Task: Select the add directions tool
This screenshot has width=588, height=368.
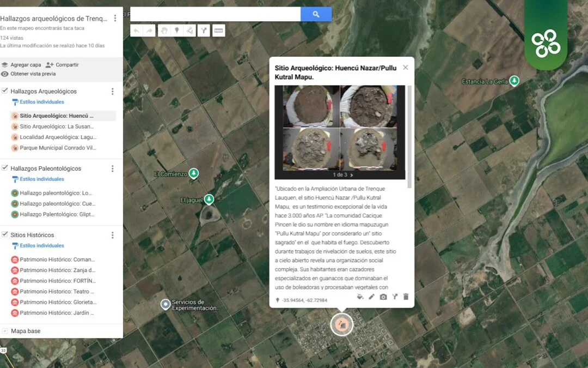Action: pyautogui.click(x=204, y=31)
